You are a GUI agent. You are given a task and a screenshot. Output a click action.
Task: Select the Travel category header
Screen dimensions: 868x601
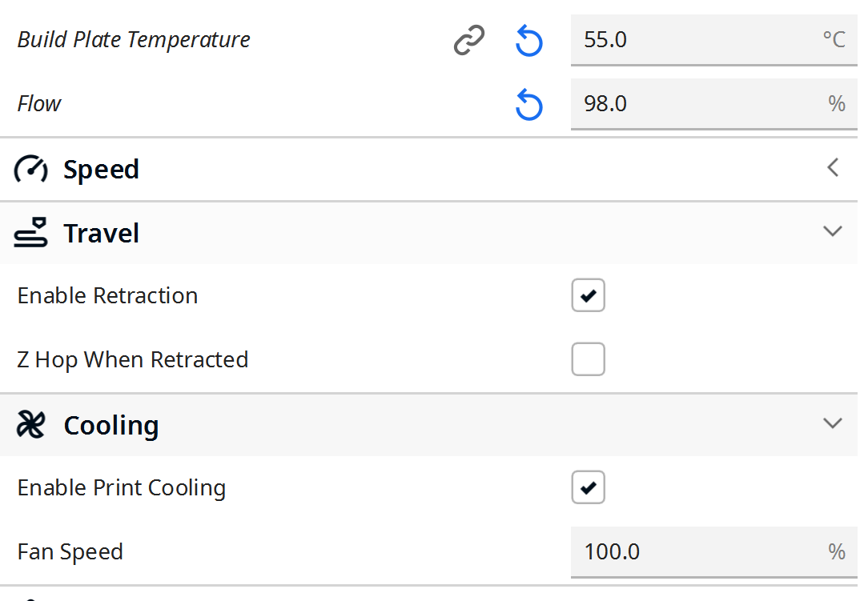[x=428, y=233]
